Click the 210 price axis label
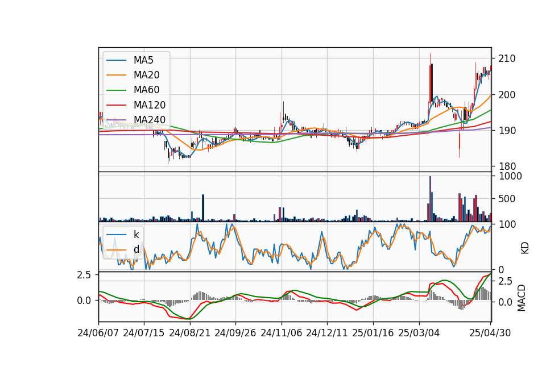This screenshot has height=392, width=546. [x=507, y=59]
